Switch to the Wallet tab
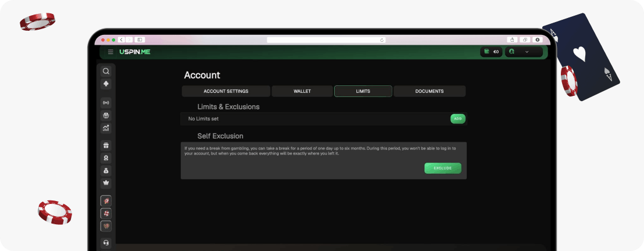Screen dimensions: 644x251 [x=302, y=91]
